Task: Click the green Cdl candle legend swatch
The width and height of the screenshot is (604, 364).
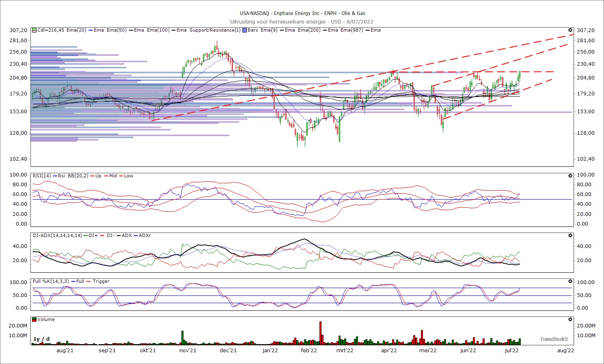Action: tap(35, 30)
